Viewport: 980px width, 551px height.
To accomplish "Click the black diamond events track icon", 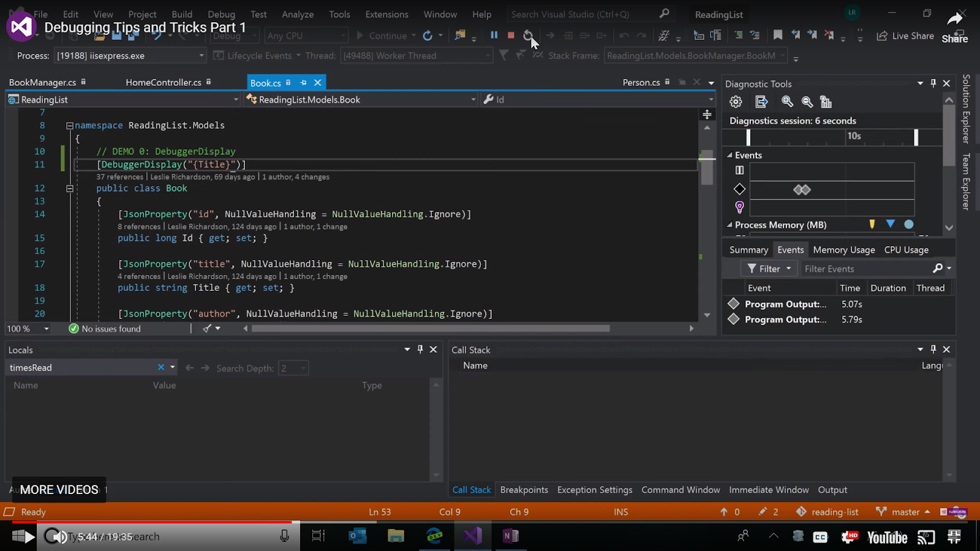I will pos(739,189).
